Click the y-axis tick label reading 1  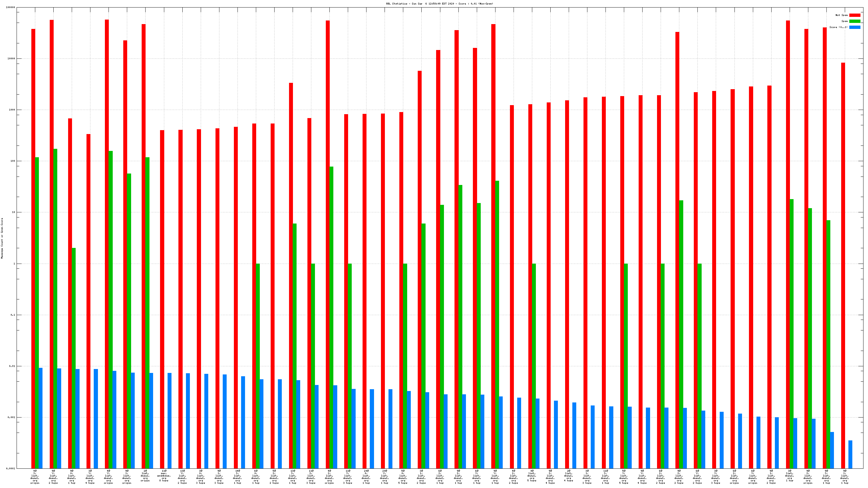pos(14,264)
